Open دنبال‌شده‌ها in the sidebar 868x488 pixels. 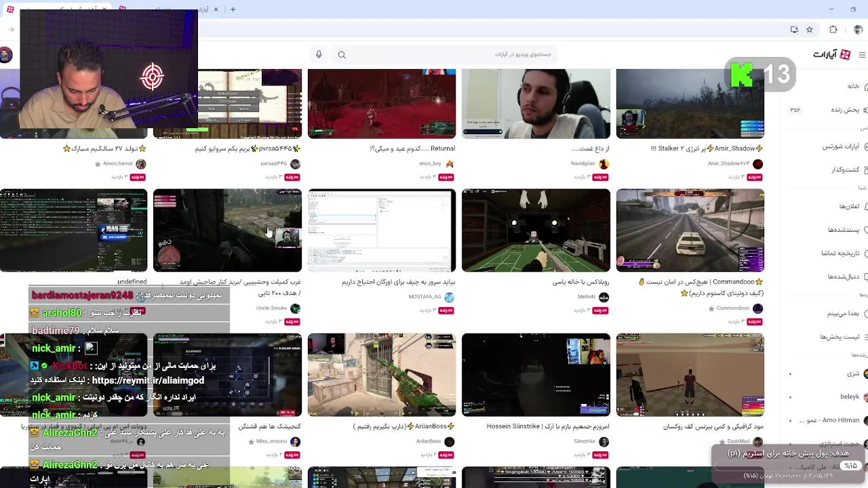click(x=844, y=277)
